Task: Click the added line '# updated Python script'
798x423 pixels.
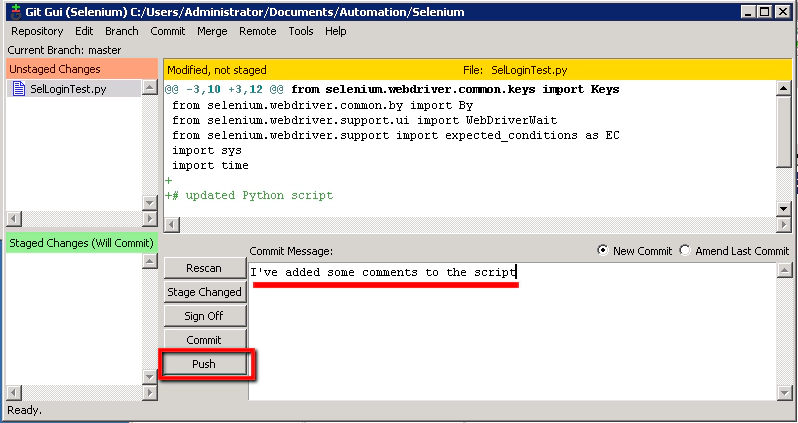Action: (249, 195)
